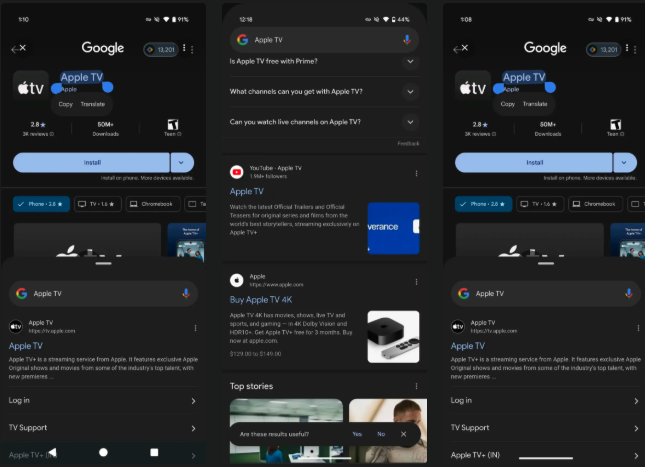
Task: Open the 13,201 points pill on right screen
Action: pyautogui.click(x=603, y=50)
